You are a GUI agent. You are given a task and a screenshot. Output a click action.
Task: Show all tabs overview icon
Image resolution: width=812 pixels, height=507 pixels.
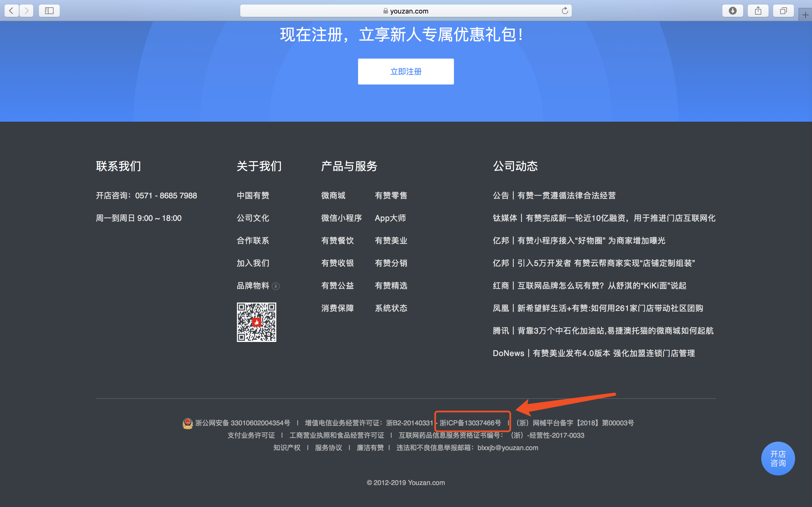783,11
